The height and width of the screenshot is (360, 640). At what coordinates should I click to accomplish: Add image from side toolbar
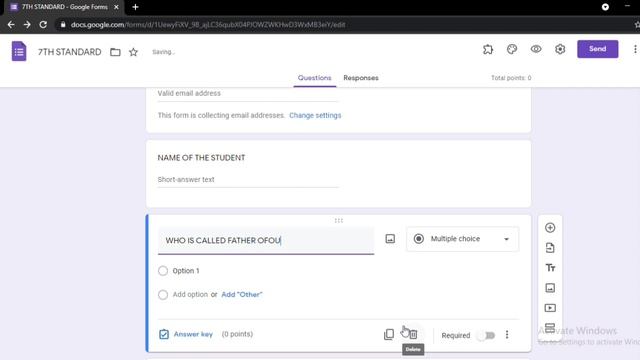550,288
